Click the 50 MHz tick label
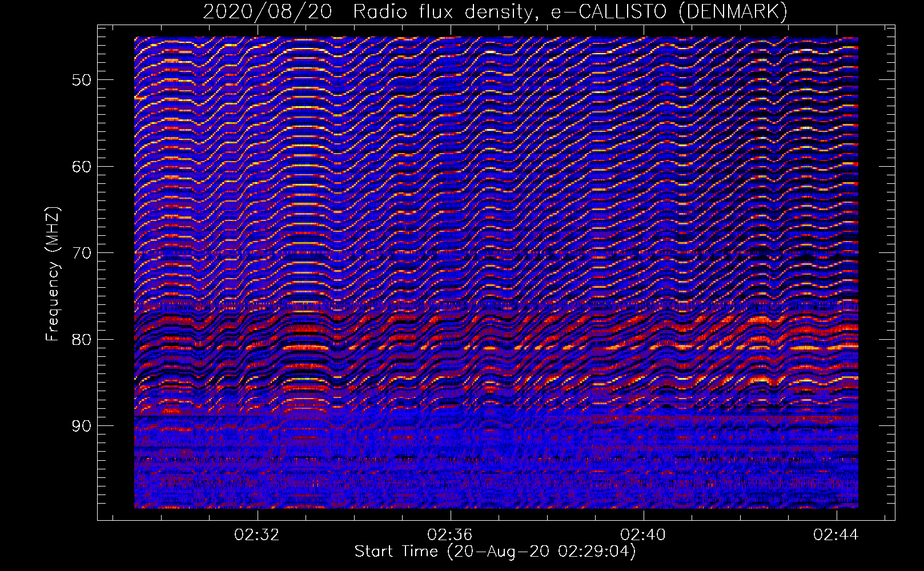Screen dimensions: 924x571 click(81, 79)
